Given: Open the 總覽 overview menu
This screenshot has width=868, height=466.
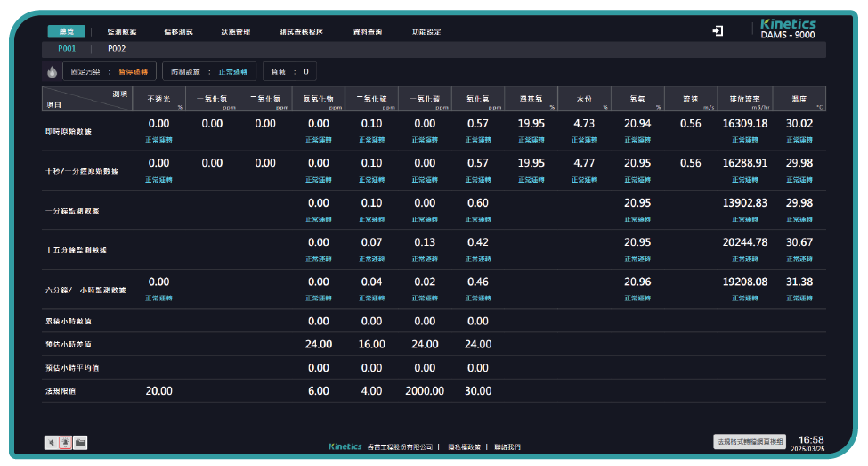Looking at the screenshot, I should click(x=67, y=31).
